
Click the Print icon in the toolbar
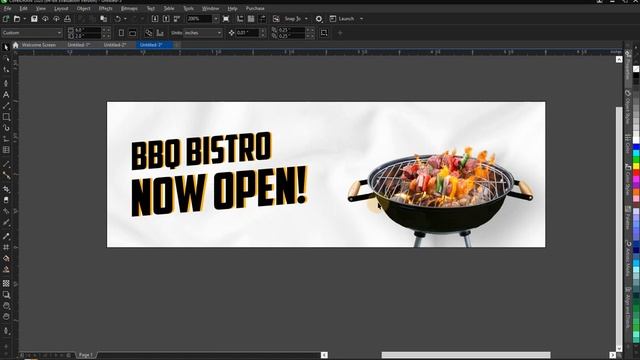pos(67,19)
